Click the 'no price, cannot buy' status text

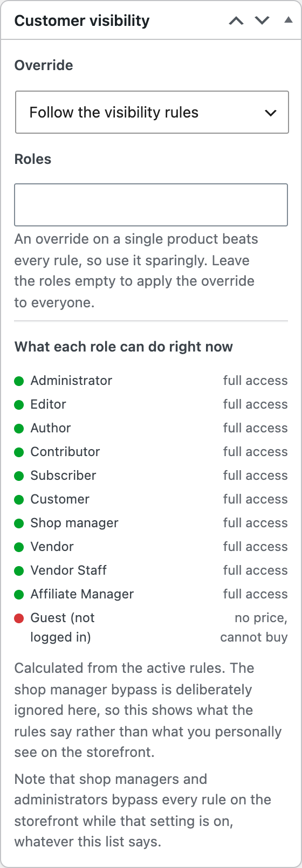coord(254,628)
